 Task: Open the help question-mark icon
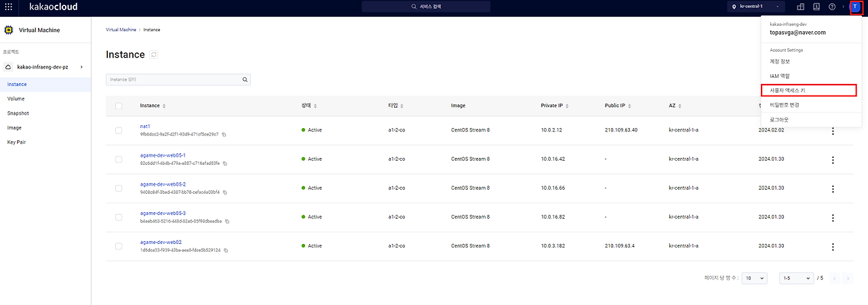[x=832, y=7]
